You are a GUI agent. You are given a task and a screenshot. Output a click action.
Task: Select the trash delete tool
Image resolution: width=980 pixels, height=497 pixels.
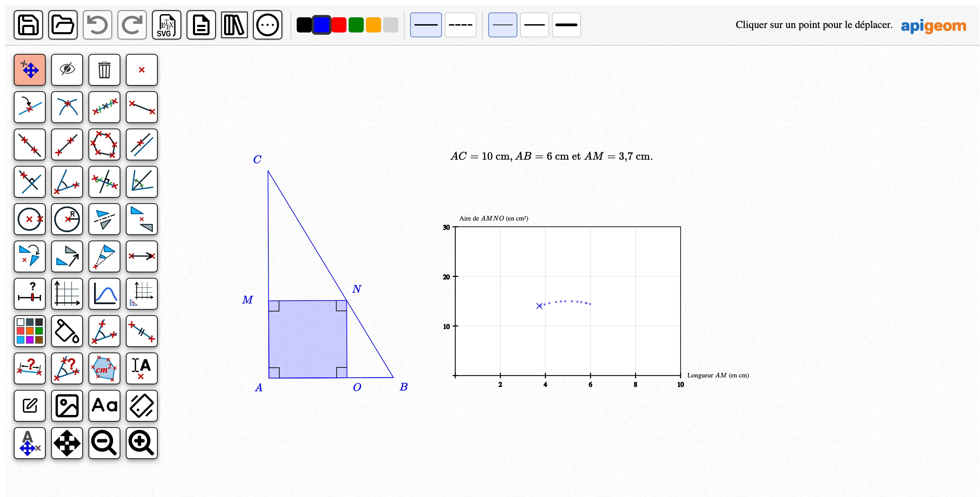104,69
